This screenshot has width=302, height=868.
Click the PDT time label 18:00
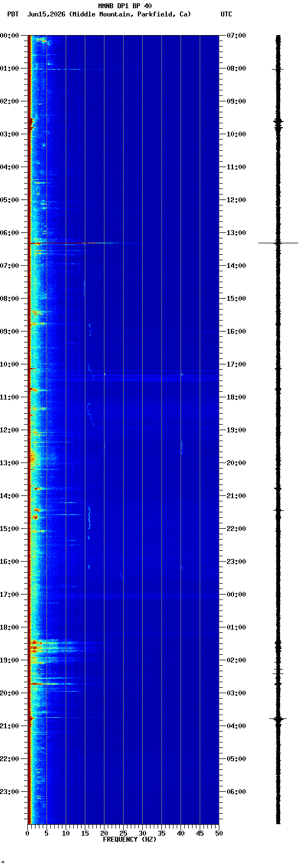pyautogui.click(x=10, y=627)
